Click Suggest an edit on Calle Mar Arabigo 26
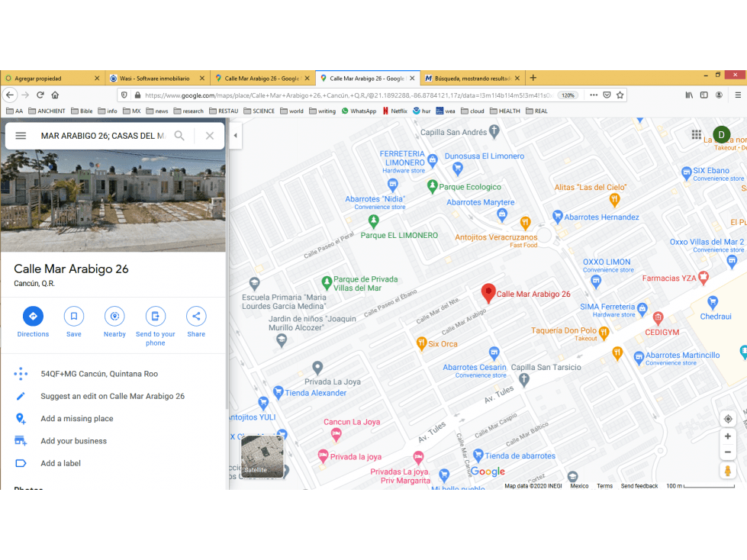Screen dimensions: 747x560 (x=113, y=396)
